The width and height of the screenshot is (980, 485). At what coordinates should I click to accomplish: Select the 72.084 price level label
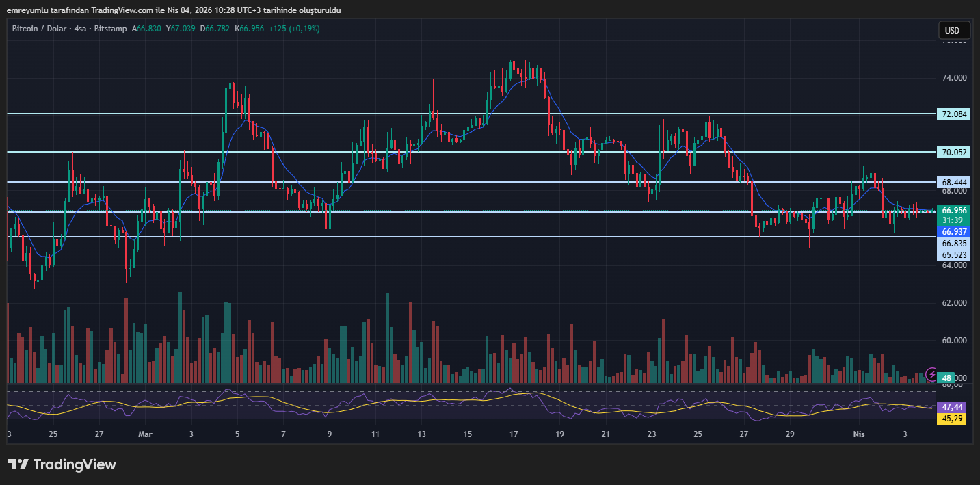pos(953,114)
